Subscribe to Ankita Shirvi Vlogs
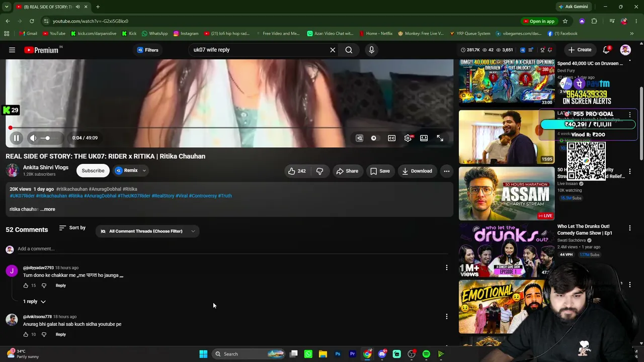The width and height of the screenshot is (644, 362). tap(93, 170)
